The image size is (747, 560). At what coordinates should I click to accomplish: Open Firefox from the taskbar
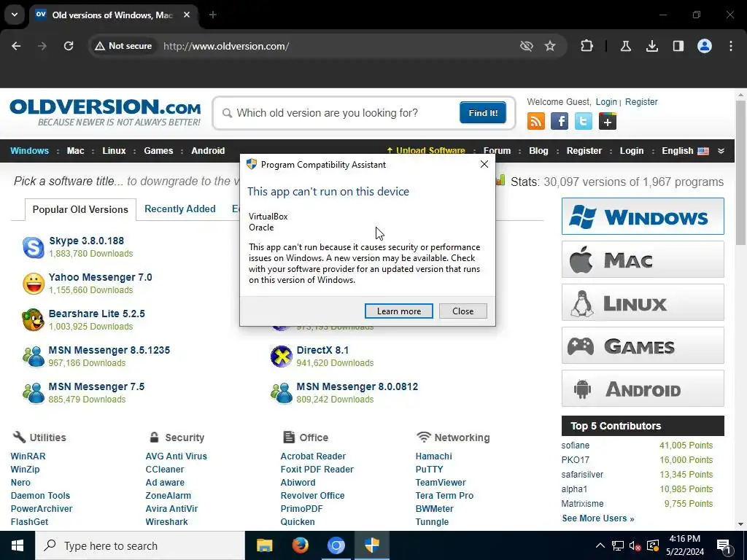pyautogui.click(x=300, y=545)
